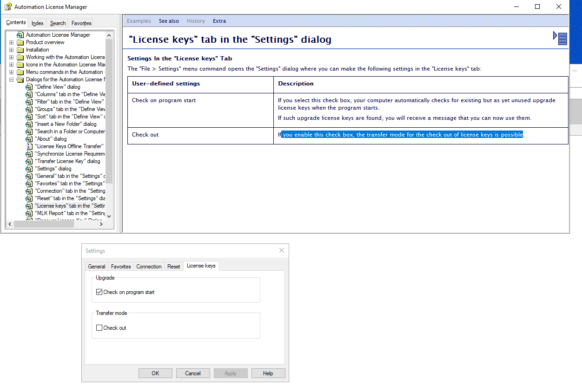Uncheck the "Check on program start" checkbox
582x392 pixels.
tap(99, 292)
